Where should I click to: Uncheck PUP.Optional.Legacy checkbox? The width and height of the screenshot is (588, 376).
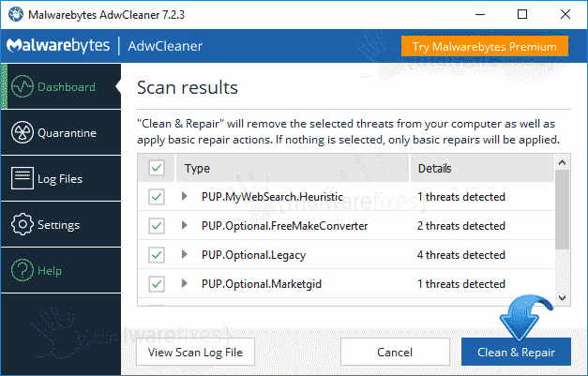click(157, 255)
